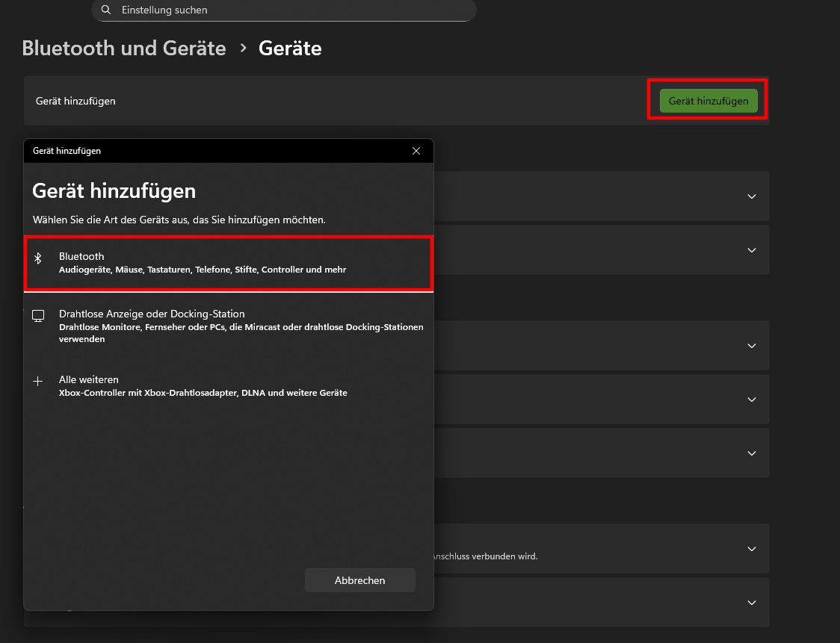Go back to Bluetooth und Geräte breadcrumb
The height and width of the screenshot is (643, 840).
point(124,49)
